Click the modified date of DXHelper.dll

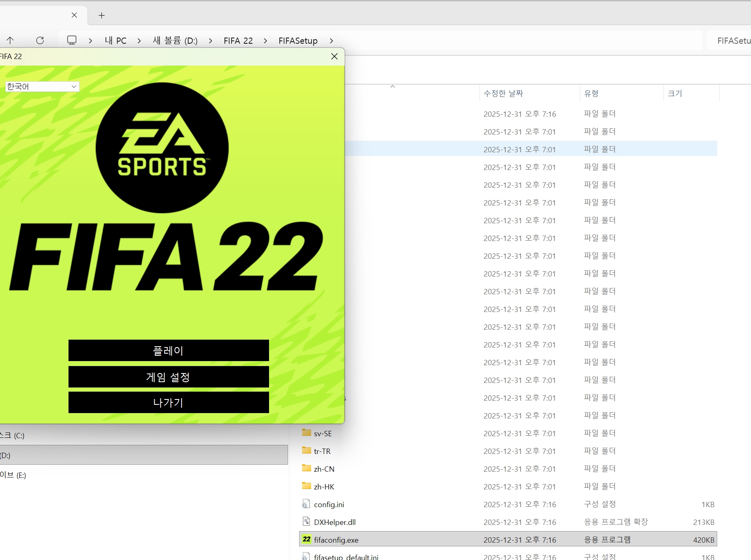click(x=520, y=522)
